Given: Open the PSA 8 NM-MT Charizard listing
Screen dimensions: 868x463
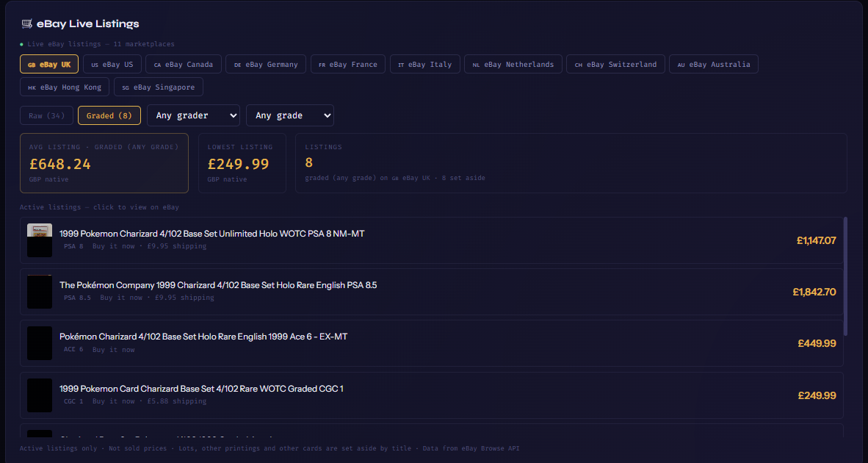Looking at the screenshot, I should [431, 240].
